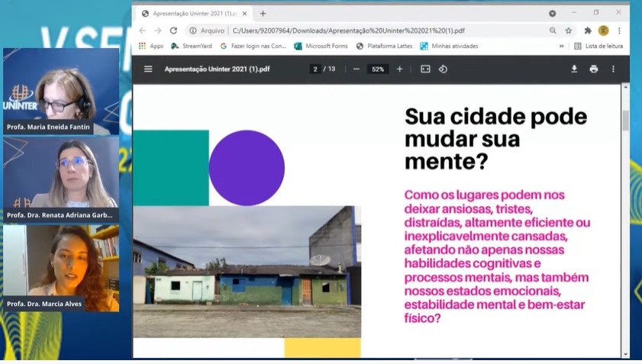Click the PDF vertical scrollbar
Image resolution: width=642 pixels, height=364 pixels.
(x=625, y=121)
